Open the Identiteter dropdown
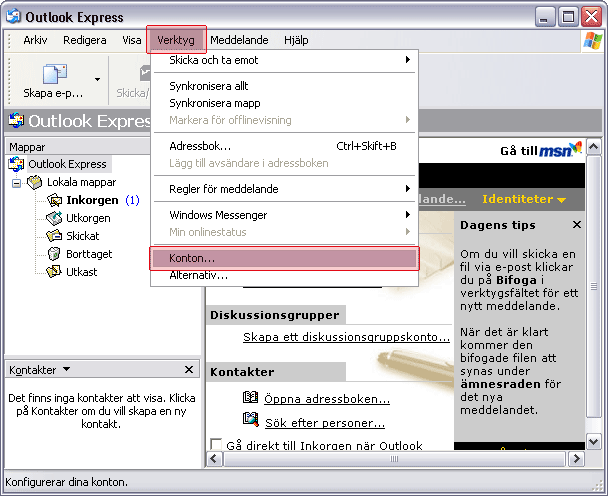The image size is (608, 496). pos(523,199)
